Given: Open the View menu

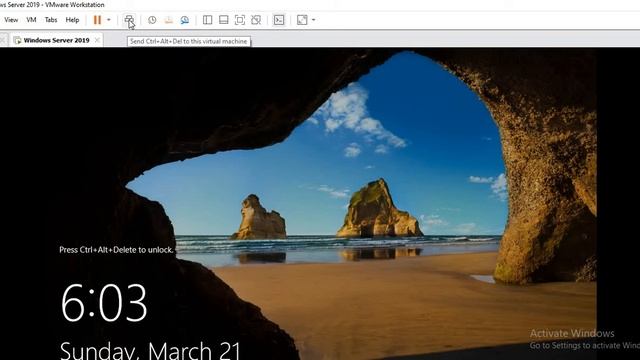Looking at the screenshot, I should [x=11, y=20].
